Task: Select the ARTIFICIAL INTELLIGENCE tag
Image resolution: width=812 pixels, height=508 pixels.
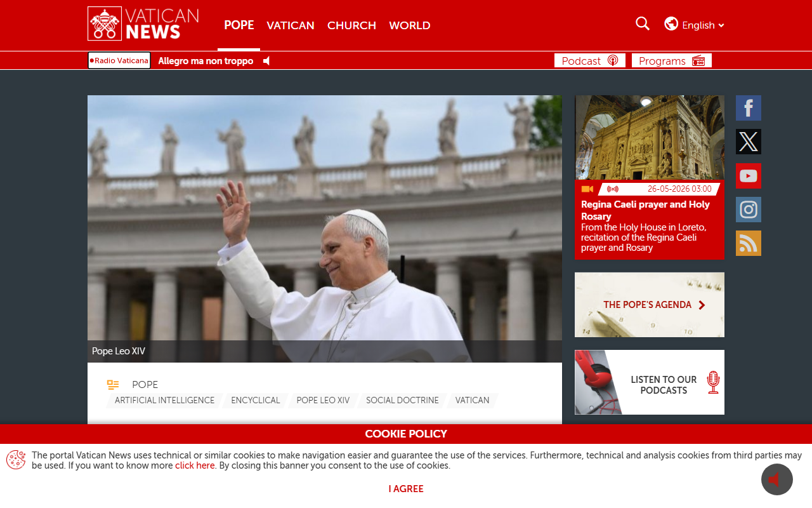Action: 165,401
